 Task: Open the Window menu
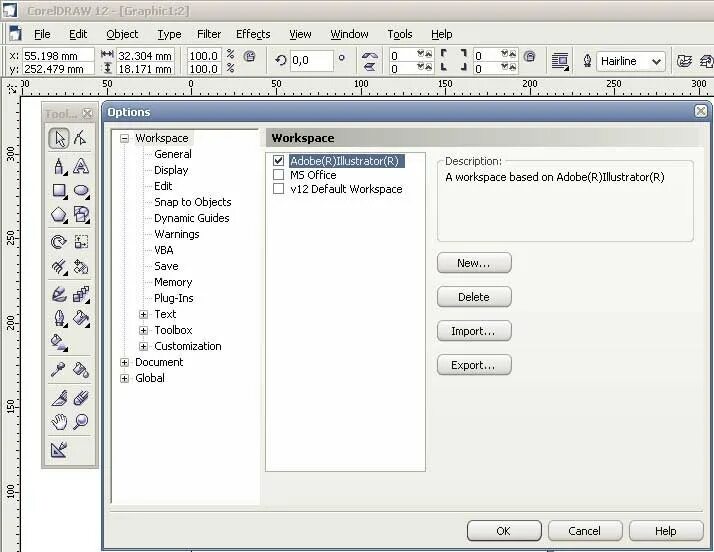349,34
